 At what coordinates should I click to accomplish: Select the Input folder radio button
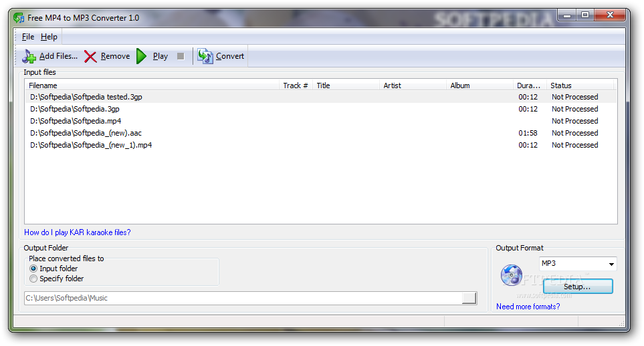click(x=33, y=269)
